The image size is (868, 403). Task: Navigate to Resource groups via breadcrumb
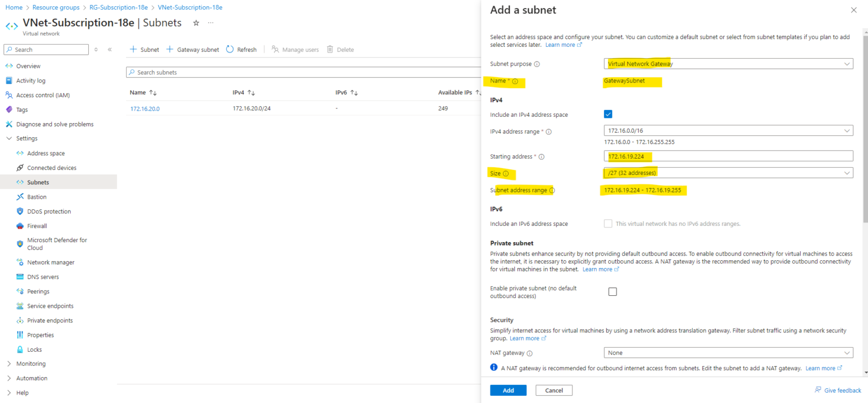(56, 7)
